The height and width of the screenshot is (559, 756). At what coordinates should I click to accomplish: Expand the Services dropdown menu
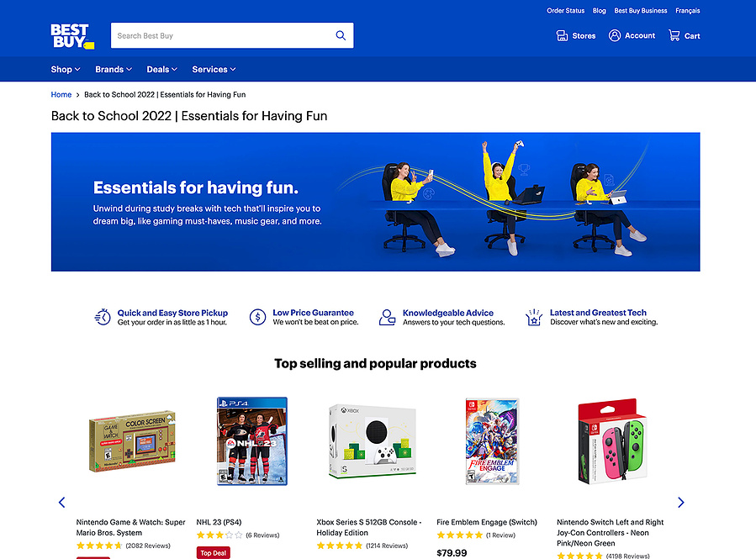click(214, 70)
